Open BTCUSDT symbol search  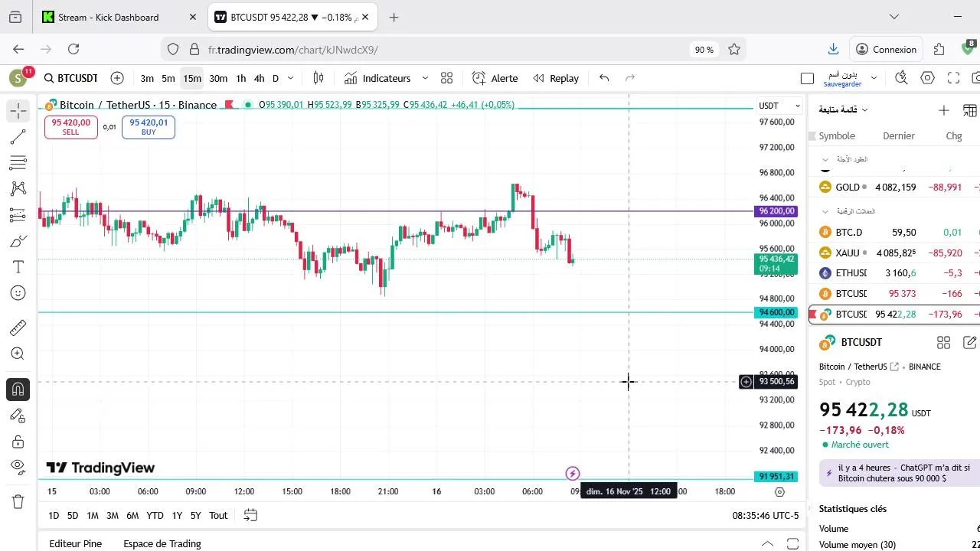(71, 78)
